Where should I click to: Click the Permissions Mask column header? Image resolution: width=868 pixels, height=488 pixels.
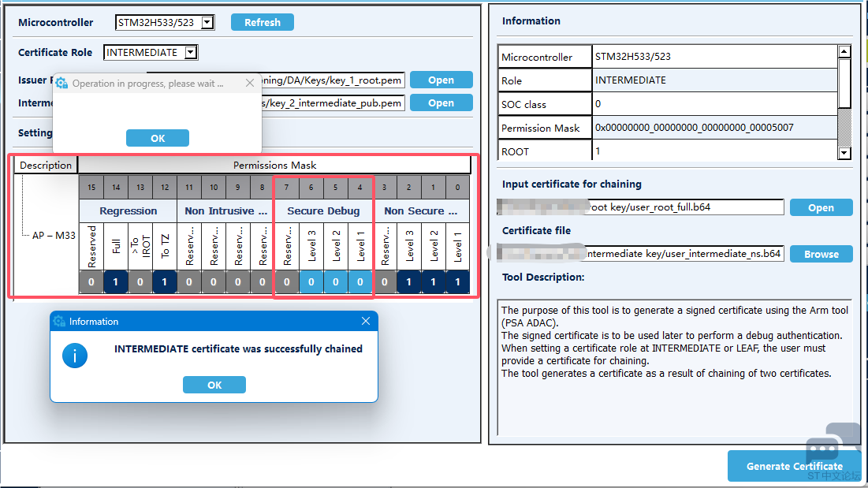pyautogui.click(x=274, y=165)
